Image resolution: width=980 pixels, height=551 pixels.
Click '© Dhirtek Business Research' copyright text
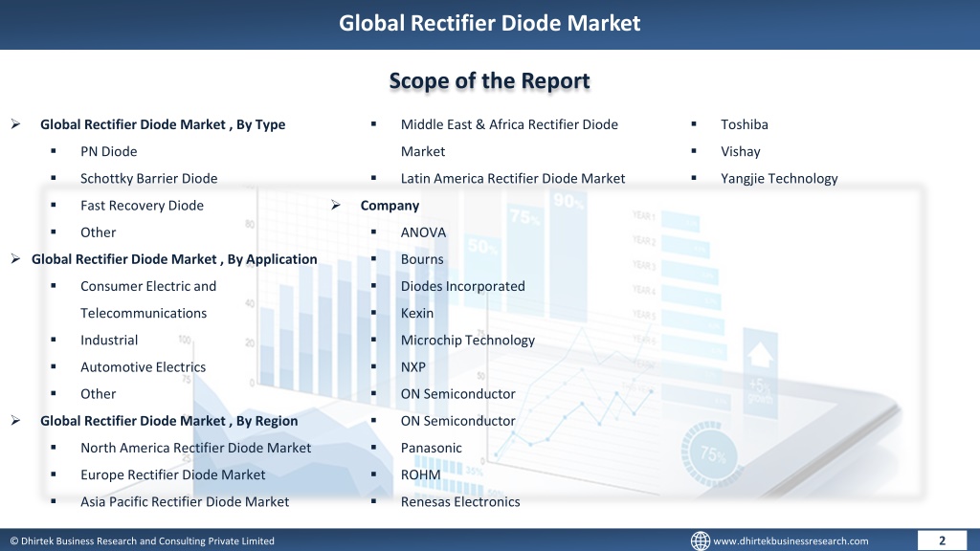[x=142, y=541]
